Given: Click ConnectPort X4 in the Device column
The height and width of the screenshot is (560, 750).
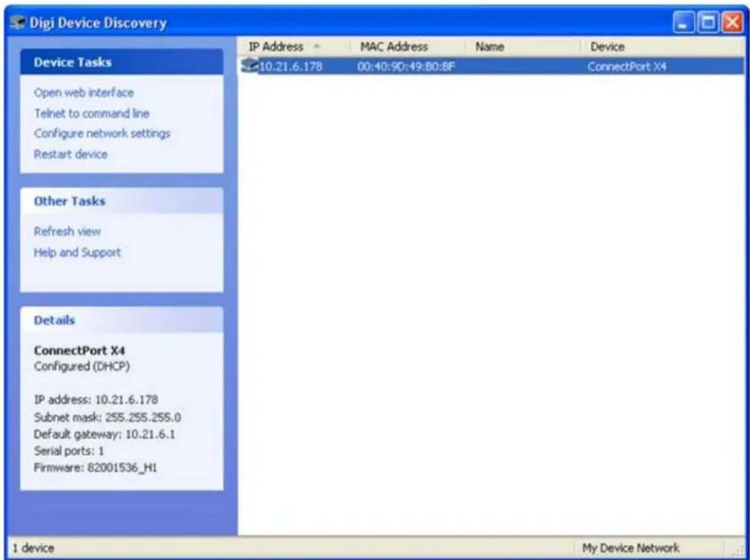Looking at the screenshot, I should click(x=627, y=66).
